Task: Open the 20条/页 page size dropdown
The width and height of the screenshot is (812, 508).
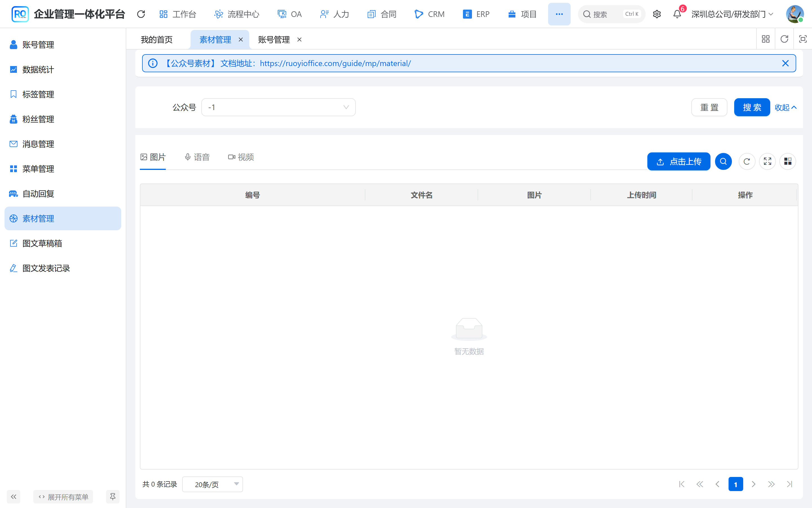Action: point(212,484)
